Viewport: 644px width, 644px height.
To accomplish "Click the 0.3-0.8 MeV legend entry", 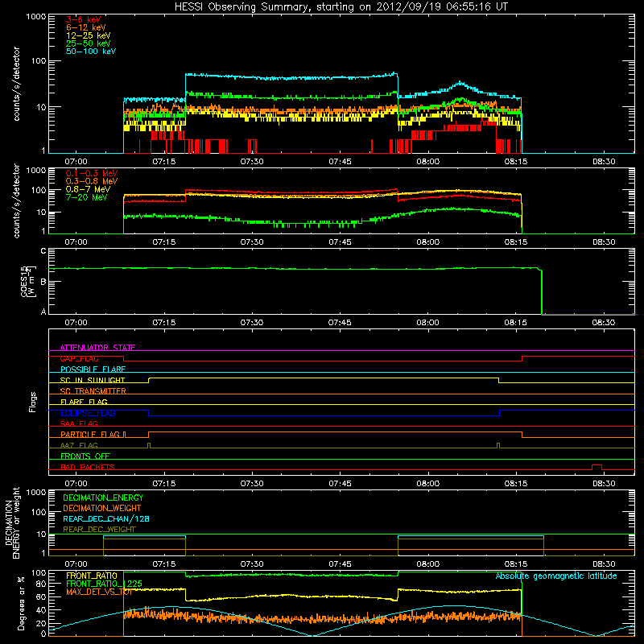I will tap(92, 181).
